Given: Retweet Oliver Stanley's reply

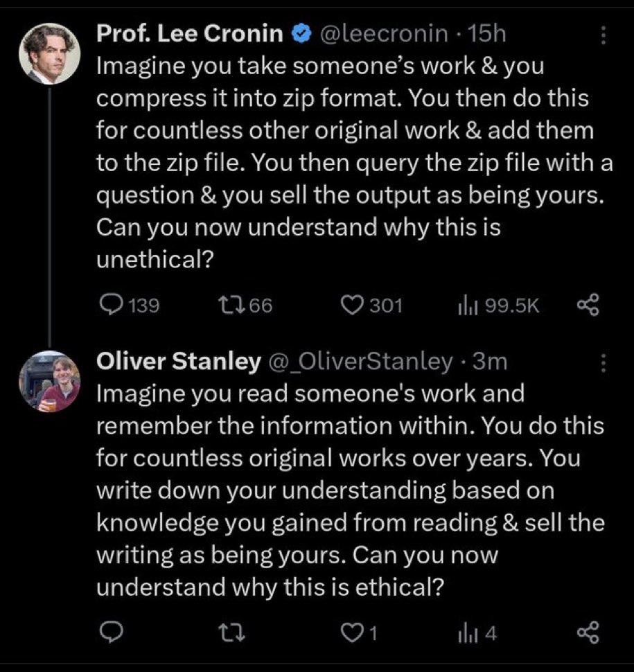Looking at the screenshot, I should 226,633.
